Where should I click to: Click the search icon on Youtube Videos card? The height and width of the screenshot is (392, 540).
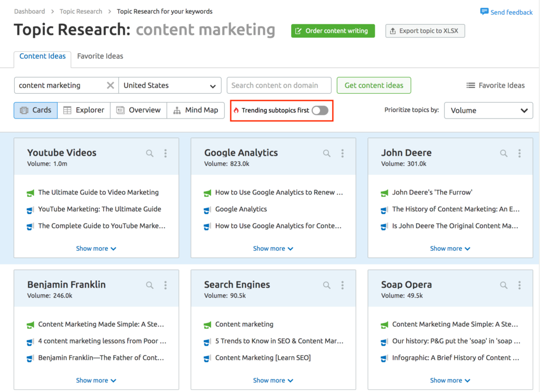pyautogui.click(x=149, y=153)
